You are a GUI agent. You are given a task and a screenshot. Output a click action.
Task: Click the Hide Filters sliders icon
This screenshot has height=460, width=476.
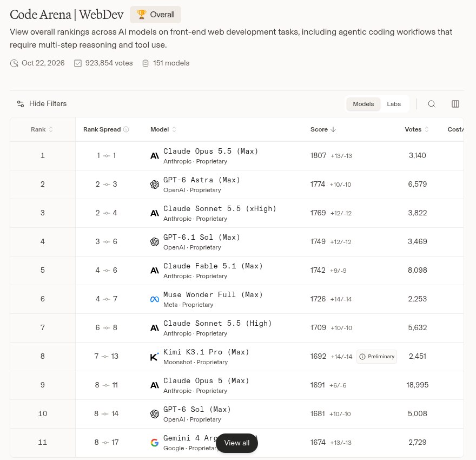pyautogui.click(x=21, y=104)
